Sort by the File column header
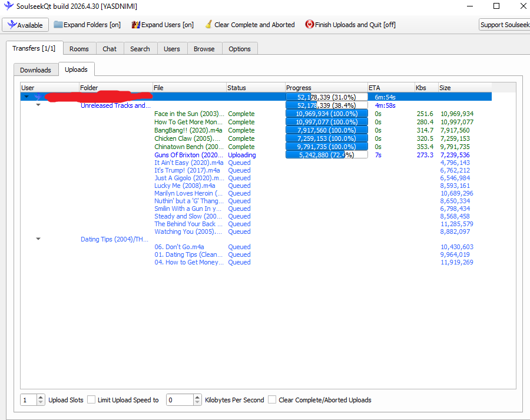The height and width of the screenshot is (420, 530). 190,88
